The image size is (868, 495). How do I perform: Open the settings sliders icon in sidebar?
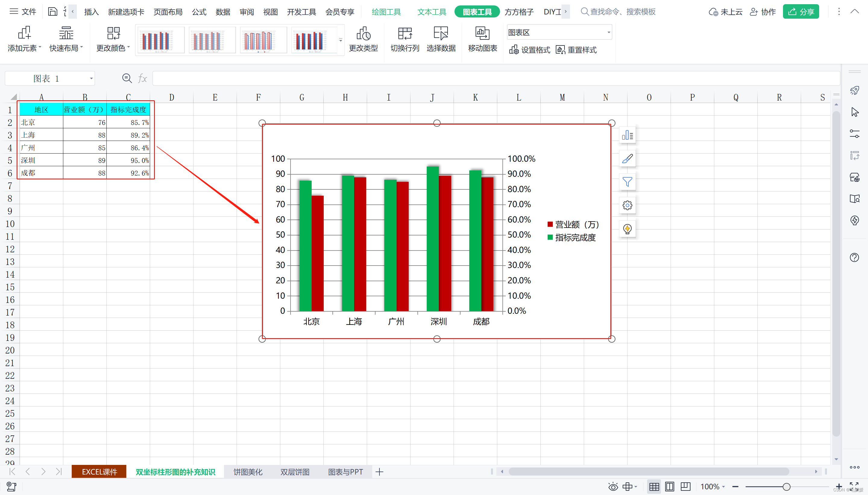pyautogui.click(x=854, y=134)
